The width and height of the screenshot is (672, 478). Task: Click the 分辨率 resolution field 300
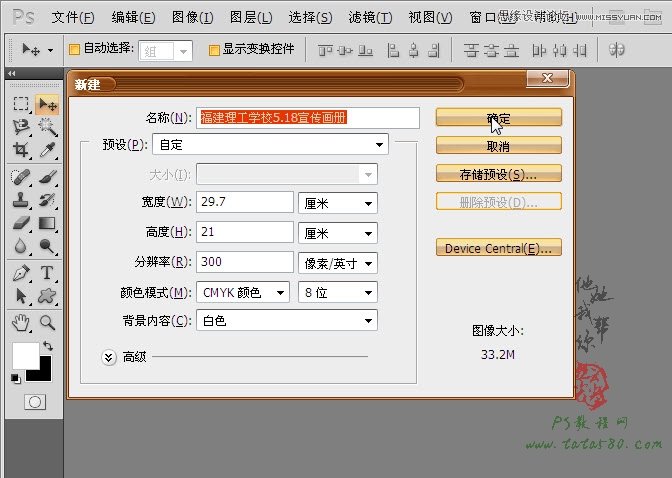[245, 262]
